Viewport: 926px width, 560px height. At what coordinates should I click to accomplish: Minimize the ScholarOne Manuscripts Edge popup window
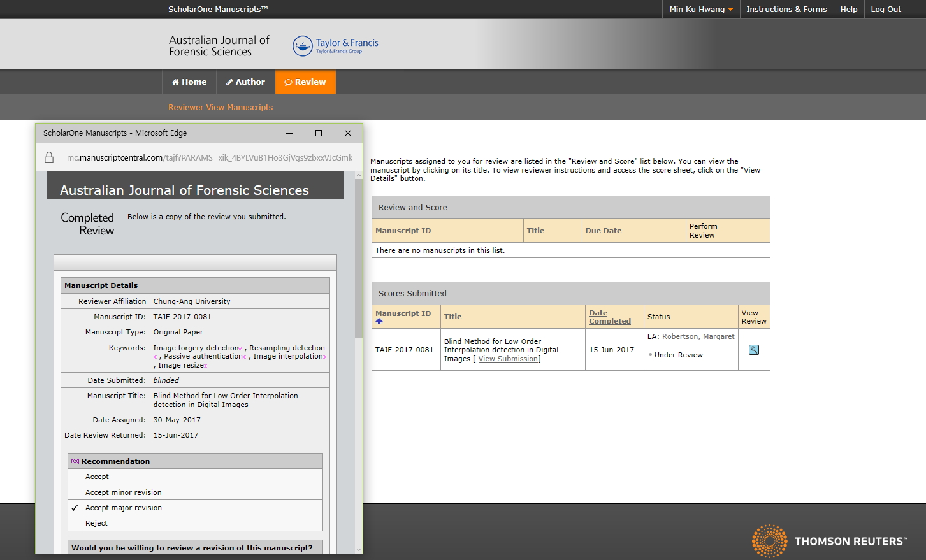(289, 133)
